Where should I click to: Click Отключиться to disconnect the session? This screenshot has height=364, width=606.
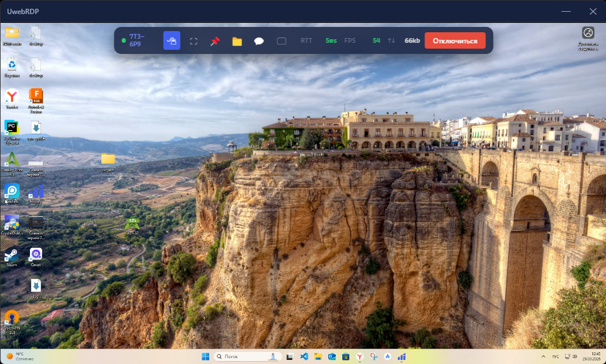[455, 40]
